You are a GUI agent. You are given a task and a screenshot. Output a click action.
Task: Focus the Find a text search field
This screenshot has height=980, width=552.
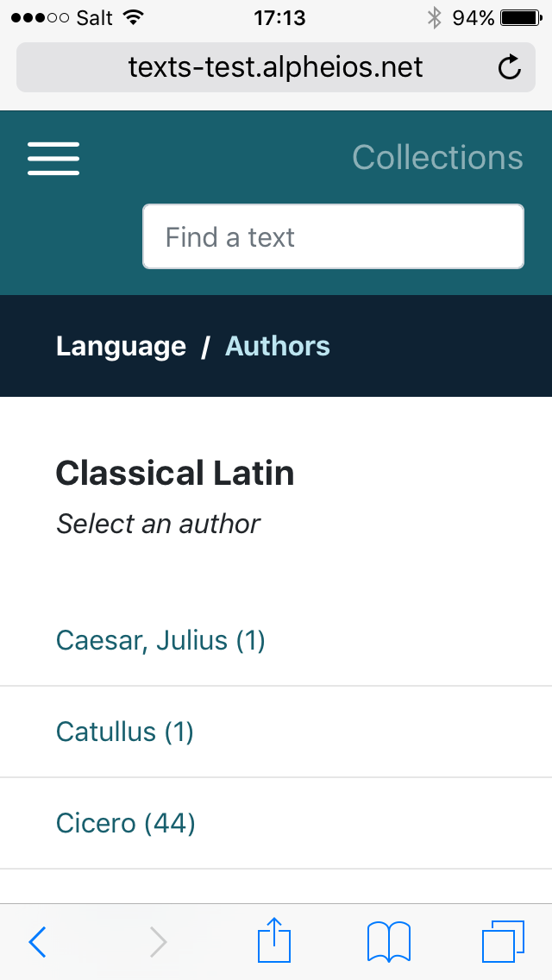tap(333, 236)
